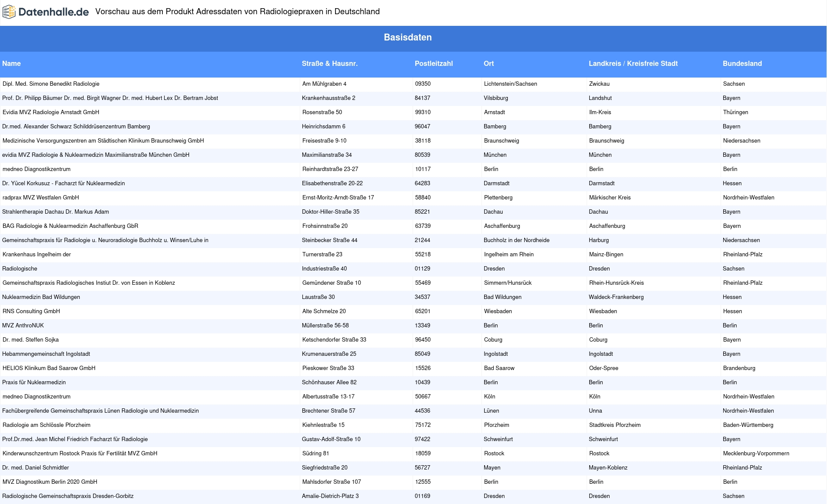Select 'radprax MVZ Westfalen GmbH' name
The image size is (827, 504).
(41, 198)
